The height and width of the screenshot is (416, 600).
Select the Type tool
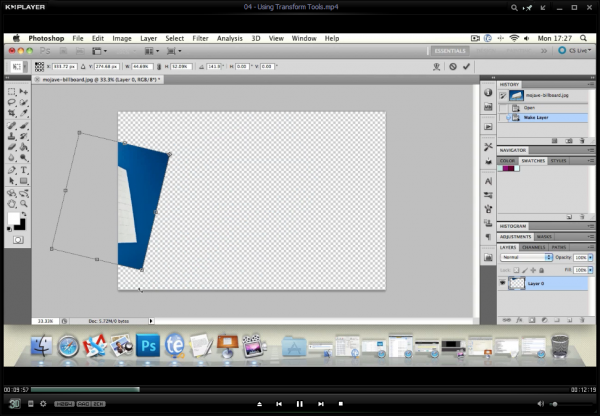(23, 170)
